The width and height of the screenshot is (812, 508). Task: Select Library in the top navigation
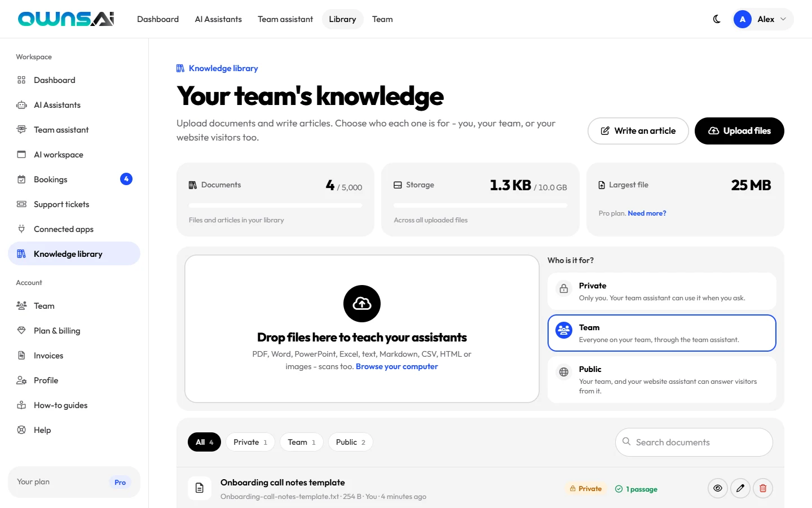pos(342,19)
